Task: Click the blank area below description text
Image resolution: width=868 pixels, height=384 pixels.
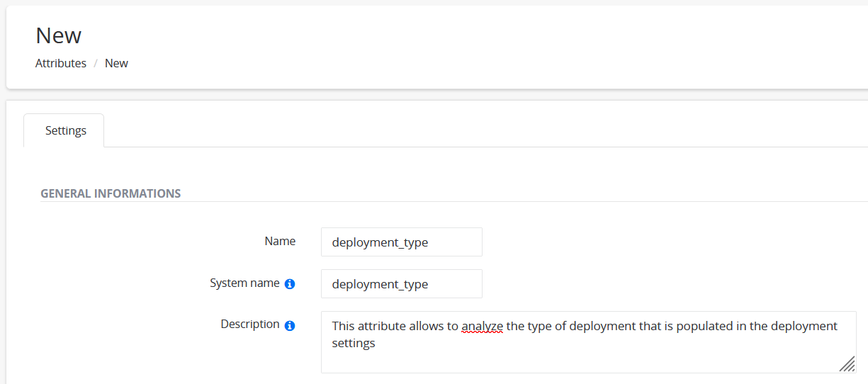Action: click(x=589, y=362)
